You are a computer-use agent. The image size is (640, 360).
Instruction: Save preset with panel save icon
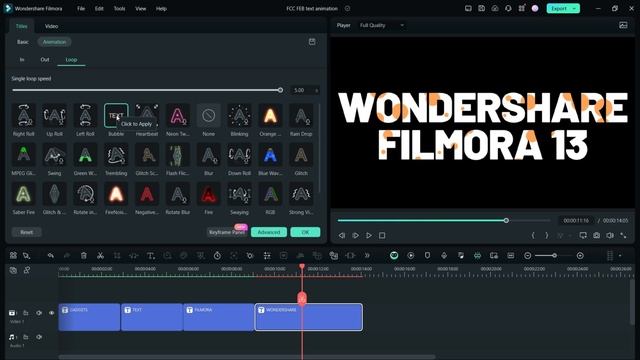click(x=312, y=42)
